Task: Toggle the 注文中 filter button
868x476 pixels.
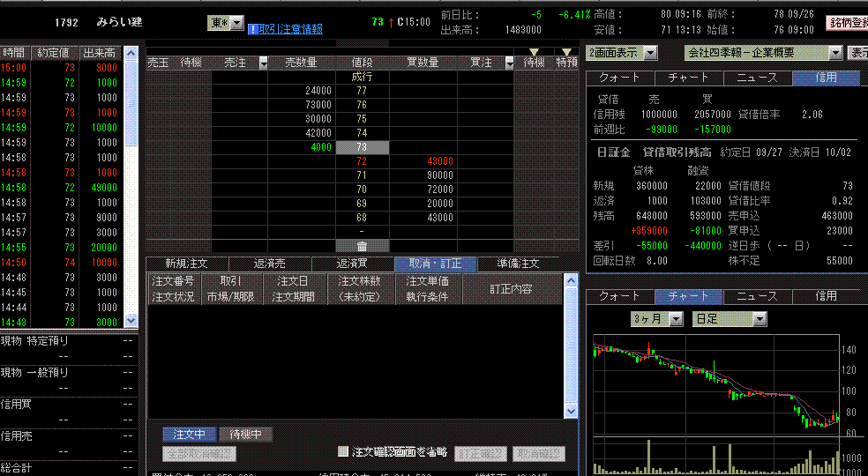Action: [x=189, y=434]
